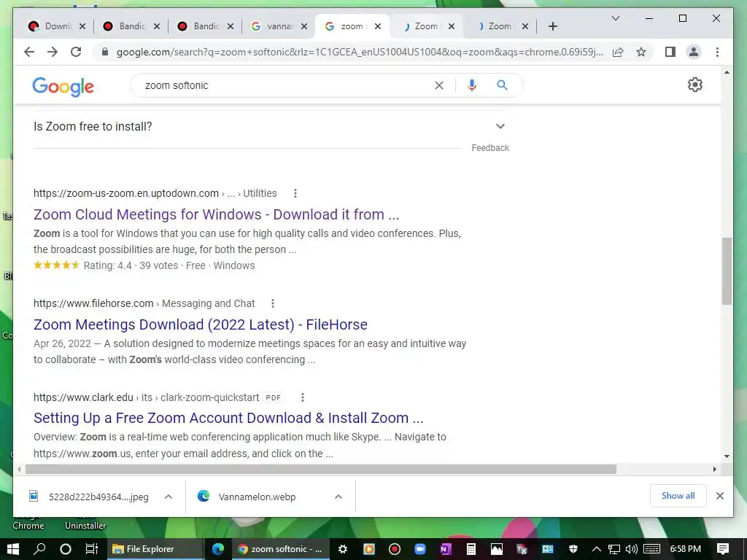Close the downloads bar
The width and height of the screenshot is (747, 560).
pos(720,496)
